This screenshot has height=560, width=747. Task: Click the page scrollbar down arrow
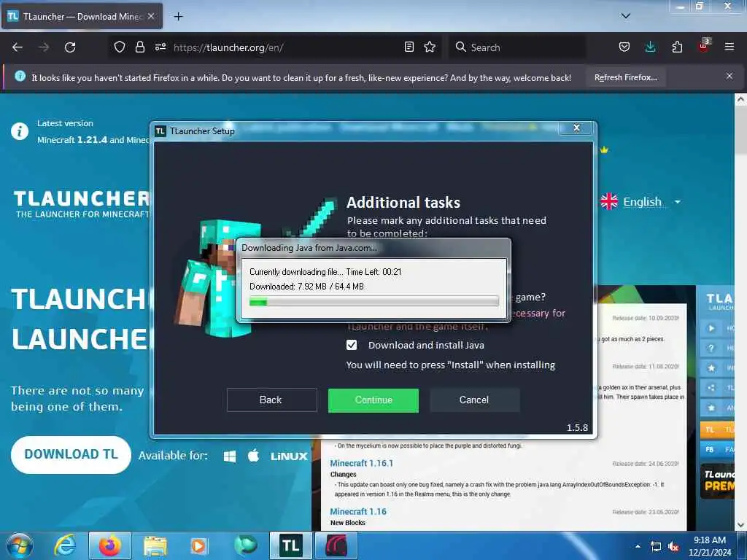(x=740, y=525)
